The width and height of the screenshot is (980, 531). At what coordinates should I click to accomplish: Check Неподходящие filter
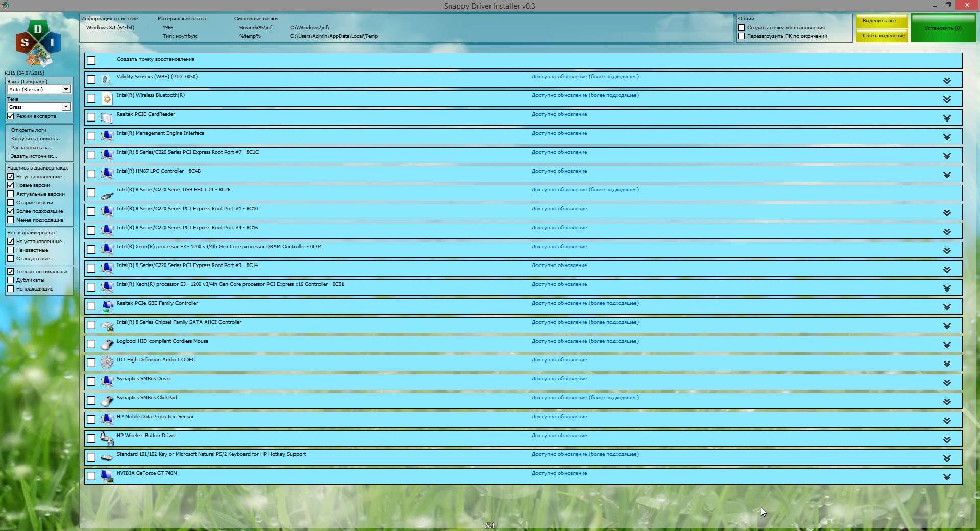pyautogui.click(x=10, y=289)
